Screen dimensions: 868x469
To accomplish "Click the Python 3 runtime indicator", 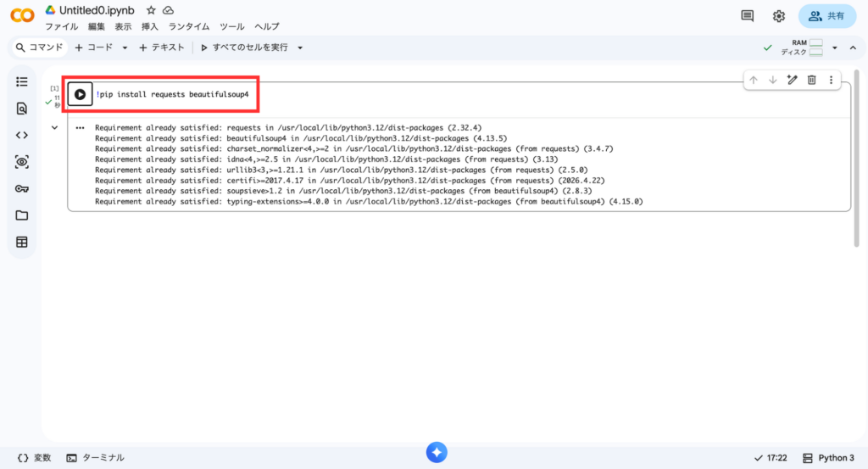I will tap(828, 458).
